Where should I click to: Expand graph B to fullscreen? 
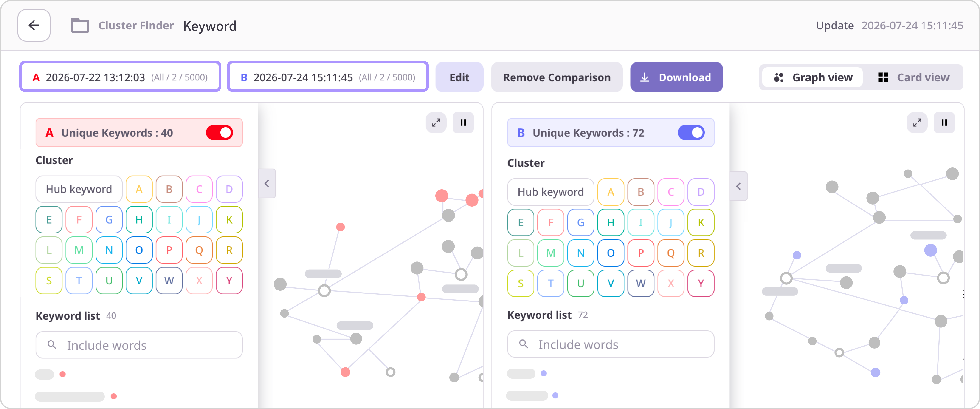pyautogui.click(x=917, y=123)
